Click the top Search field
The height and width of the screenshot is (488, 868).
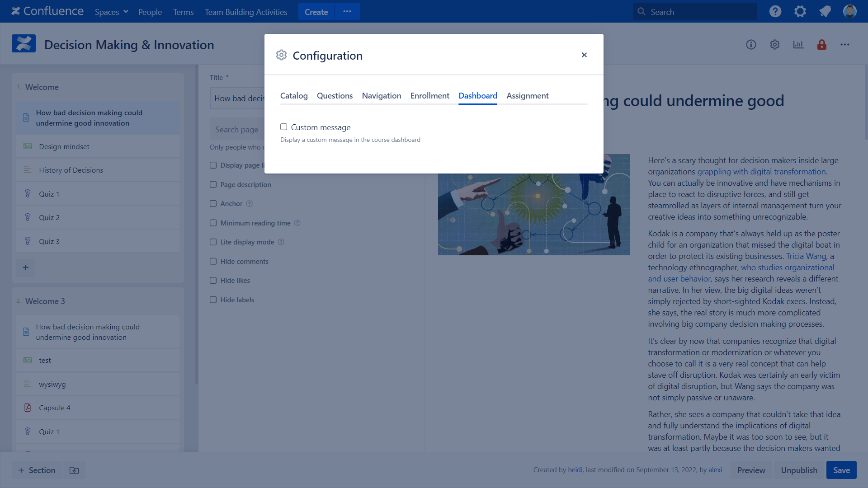(x=695, y=12)
